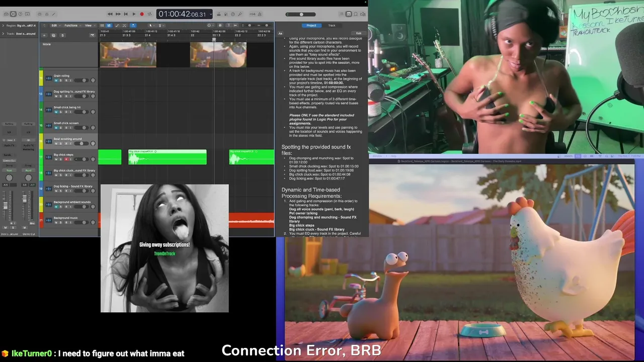Start playback with the Play button

[134, 14]
